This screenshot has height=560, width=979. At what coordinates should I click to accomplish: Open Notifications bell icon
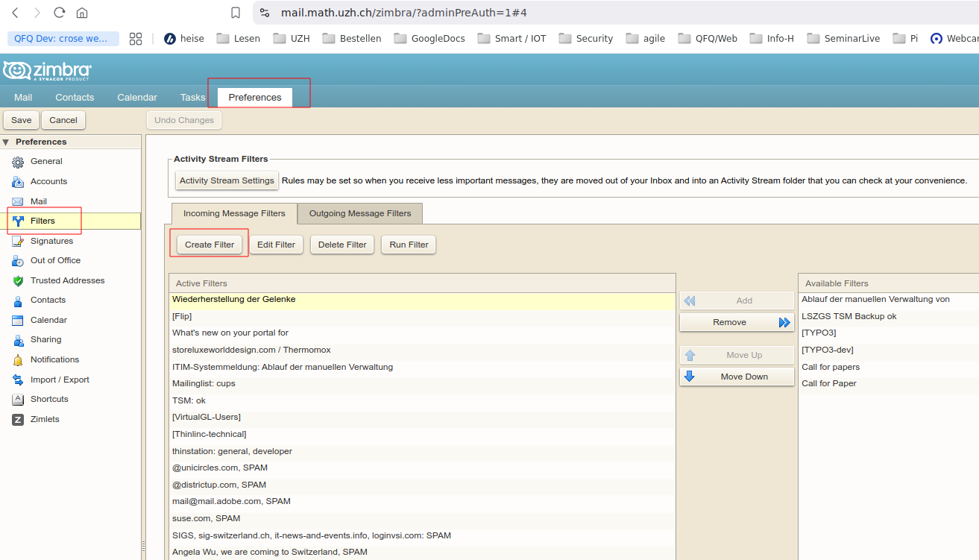click(18, 360)
